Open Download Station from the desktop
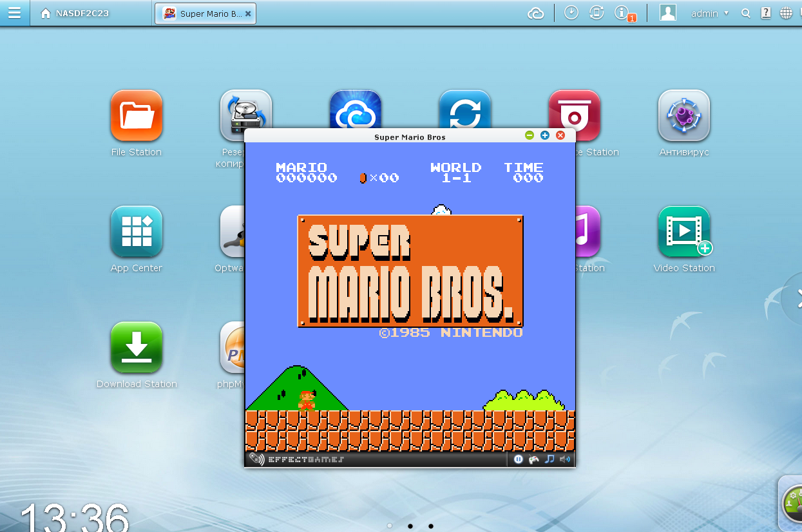802x532 pixels. (136, 348)
